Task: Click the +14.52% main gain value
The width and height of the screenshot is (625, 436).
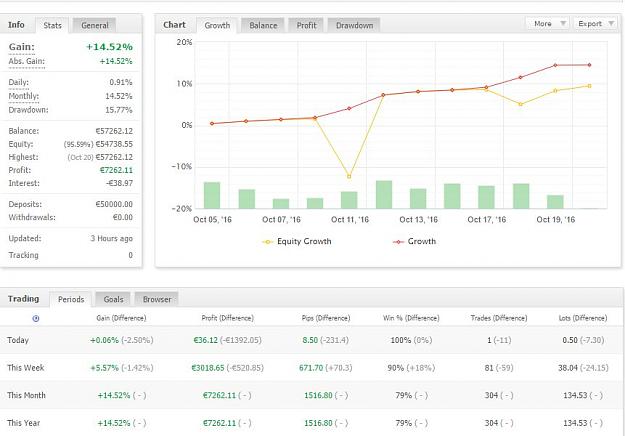Action: 109,47
